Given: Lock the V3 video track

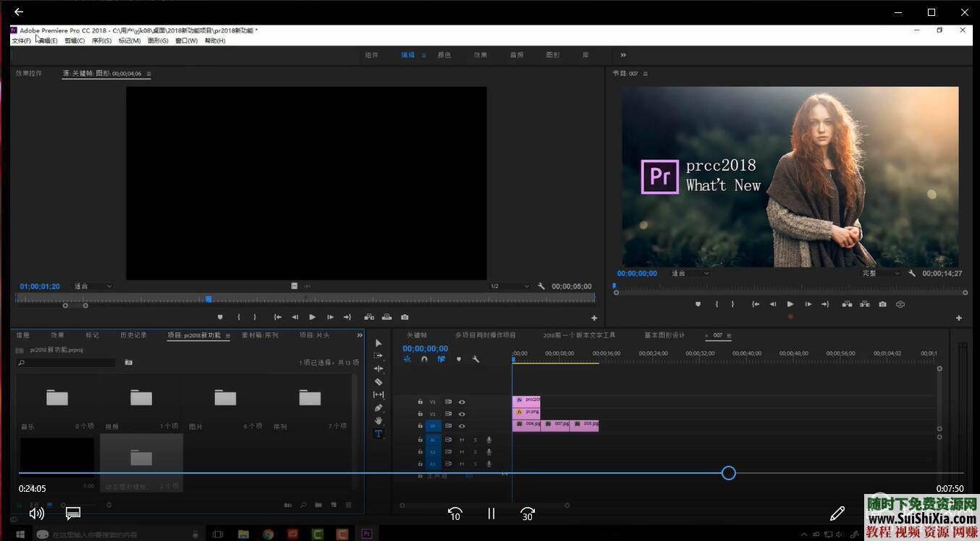Looking at the screenshot, I should coord(420,402).
